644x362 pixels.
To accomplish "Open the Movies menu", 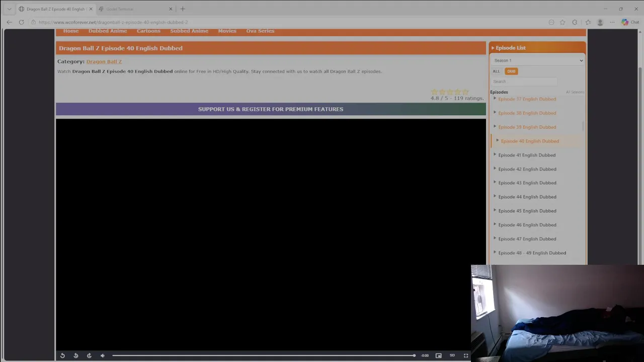I will pos(227,31).
